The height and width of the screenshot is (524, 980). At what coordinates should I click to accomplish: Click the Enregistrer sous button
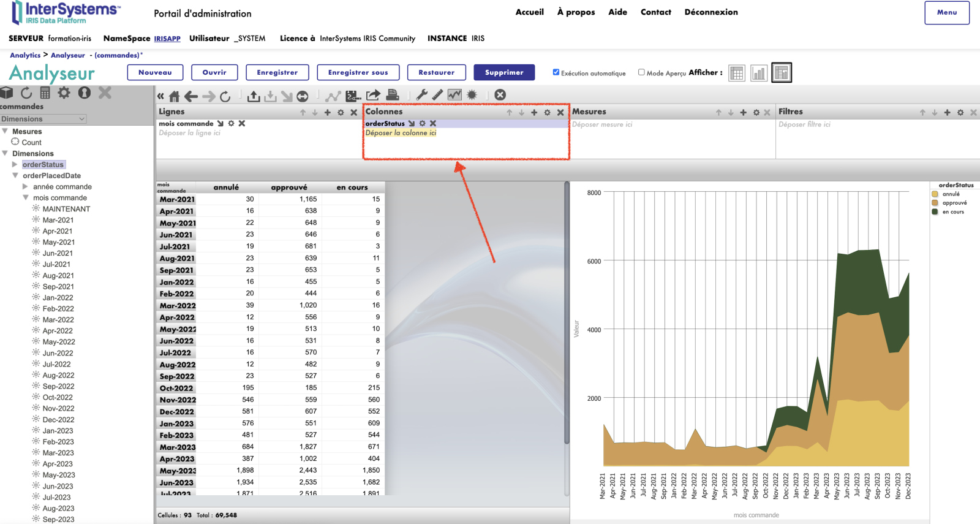point(358,72)
